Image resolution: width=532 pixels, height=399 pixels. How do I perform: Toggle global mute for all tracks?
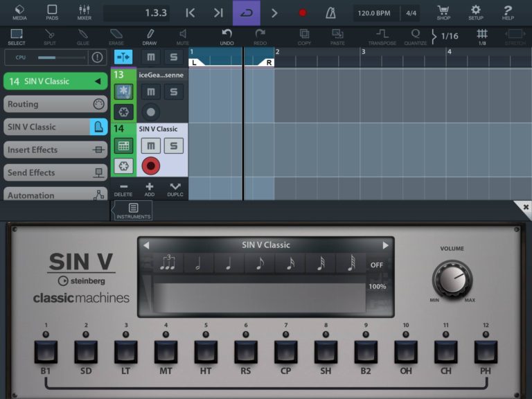click(150, 57)
